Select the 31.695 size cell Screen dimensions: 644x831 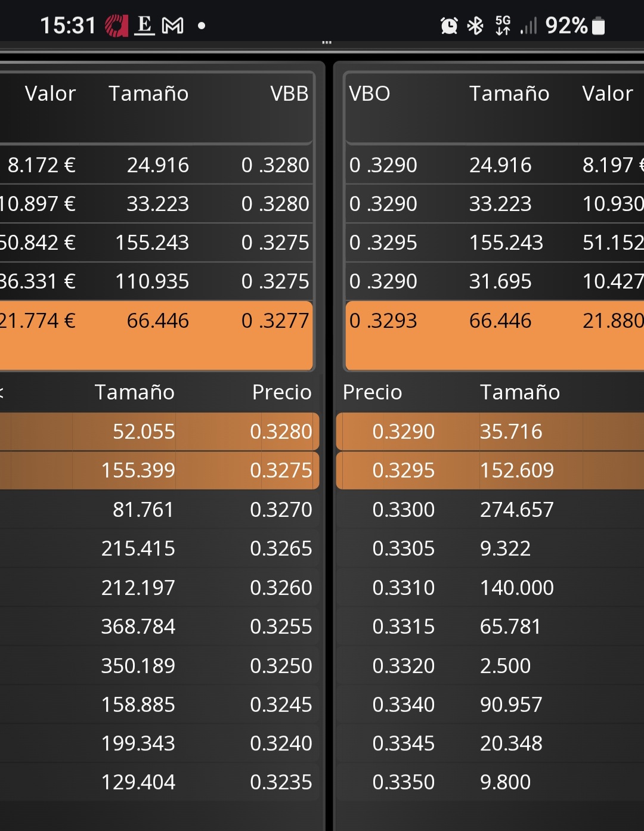pyautogui.click(x=500, y=281)
